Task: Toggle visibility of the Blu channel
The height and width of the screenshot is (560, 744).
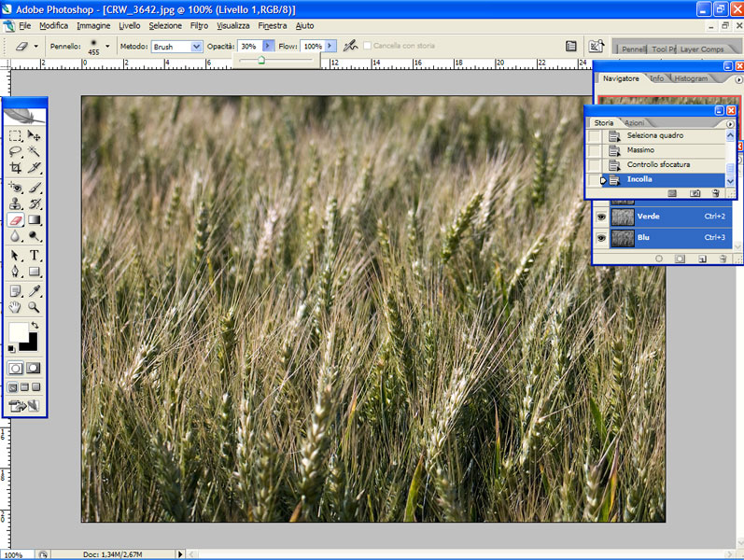Action: pos(601,237)
